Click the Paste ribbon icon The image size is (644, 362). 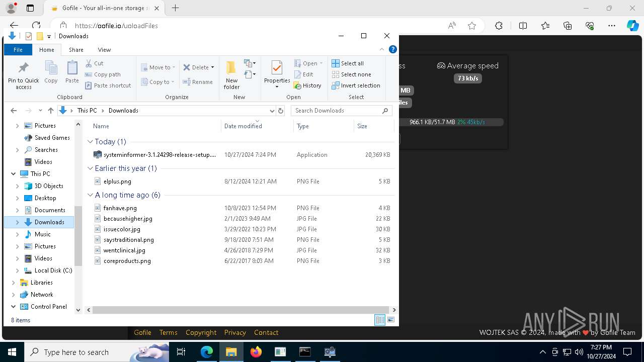coord(72,72)
